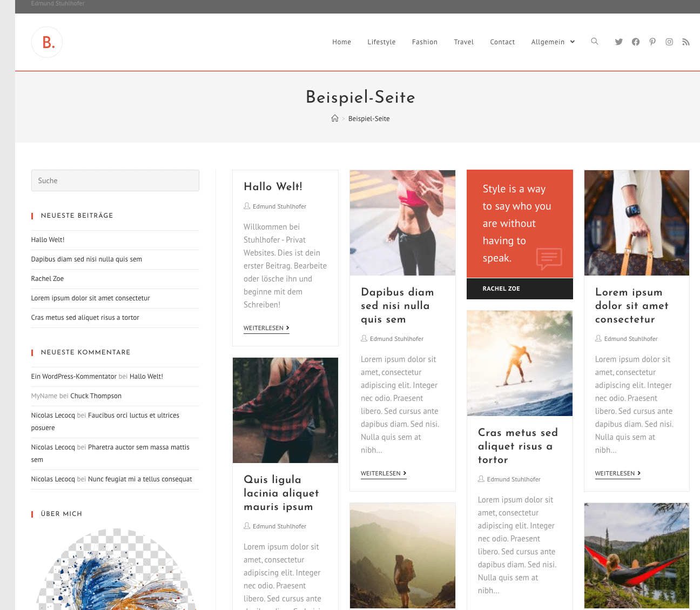Open the Hallo Welt! post title

tap(273, 186)
